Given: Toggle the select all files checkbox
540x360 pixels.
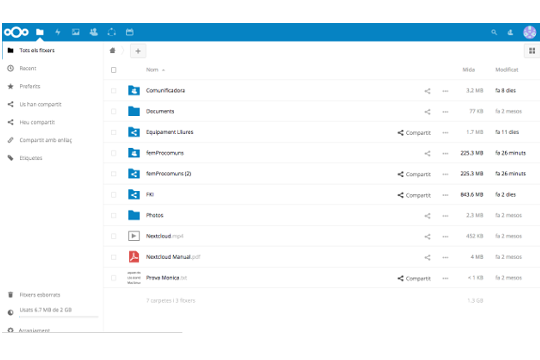Looking at the screenshot, I should (114, 70).
